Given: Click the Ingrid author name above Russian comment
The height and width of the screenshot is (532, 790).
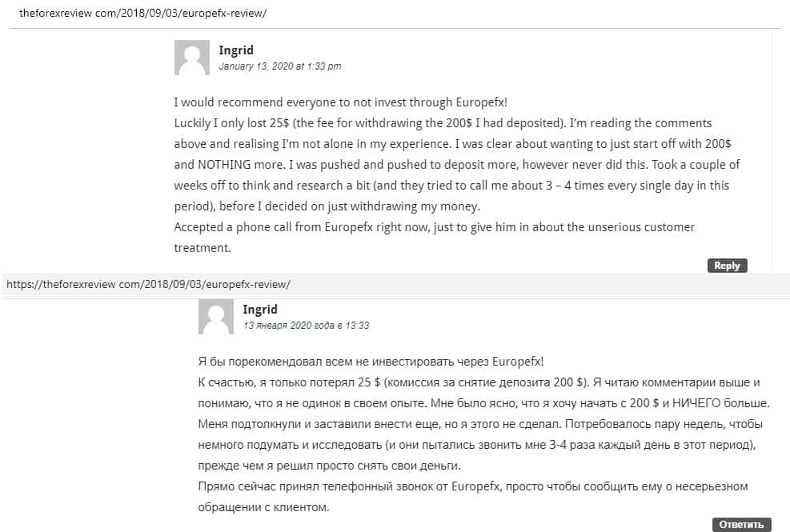Looking at the screenshot, I should 260,310.
